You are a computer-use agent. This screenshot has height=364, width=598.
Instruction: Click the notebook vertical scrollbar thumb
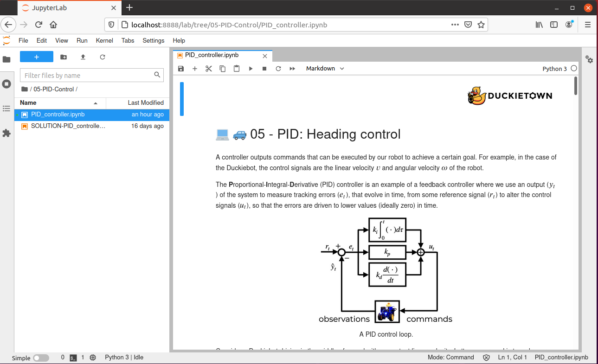(x=576, y=86)
